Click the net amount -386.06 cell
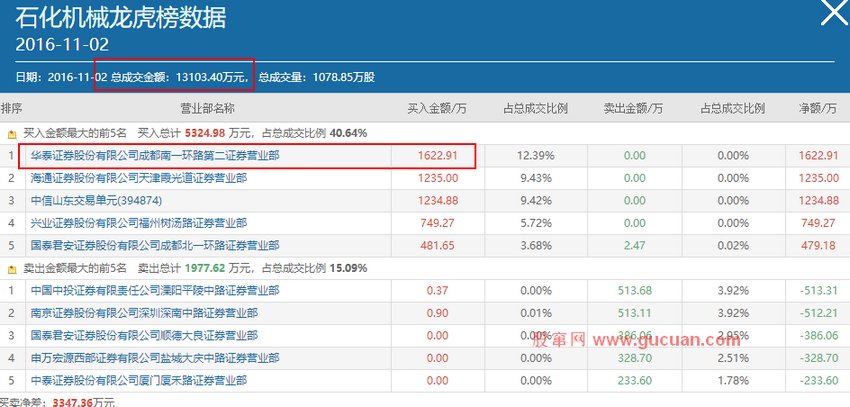 (818, 336)
